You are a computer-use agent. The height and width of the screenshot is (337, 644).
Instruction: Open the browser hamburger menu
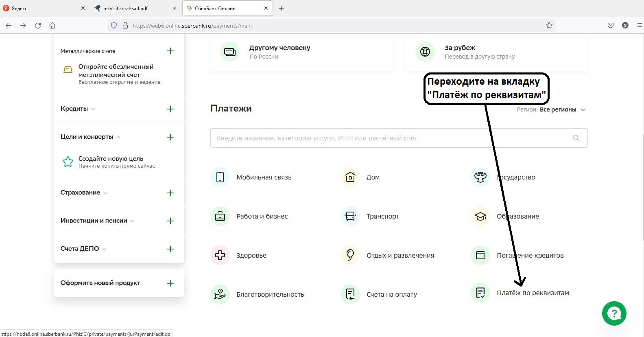click(x=640, y=25)
